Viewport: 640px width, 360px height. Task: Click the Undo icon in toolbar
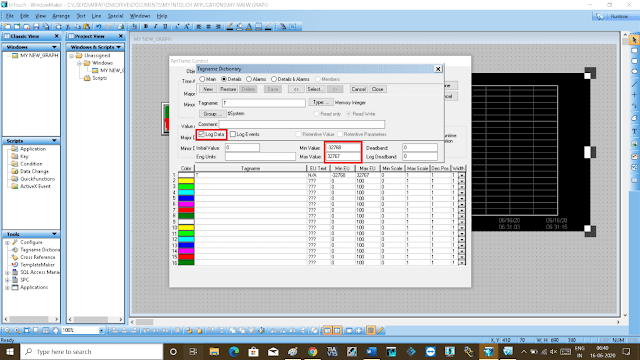coord(98,27)
